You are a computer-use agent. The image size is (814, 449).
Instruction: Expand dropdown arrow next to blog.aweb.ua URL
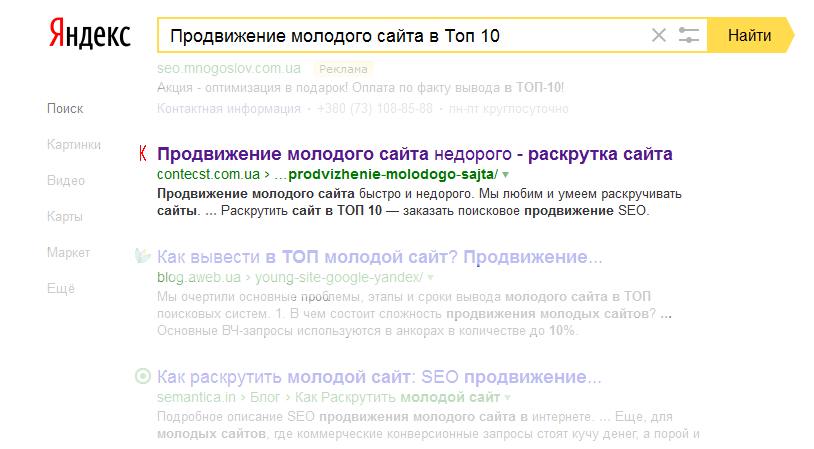pos(430,278)
